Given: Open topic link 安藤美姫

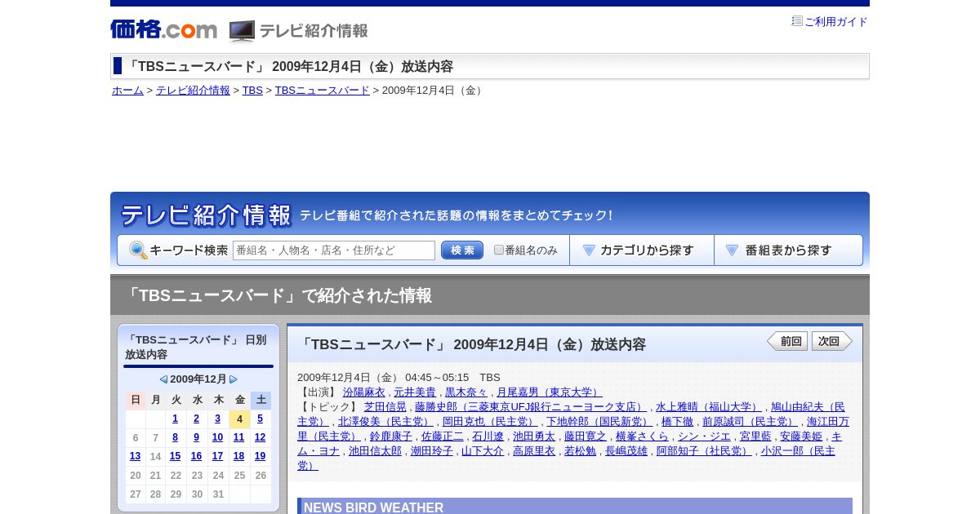Looking at the screenshot, I should (801, 436).
